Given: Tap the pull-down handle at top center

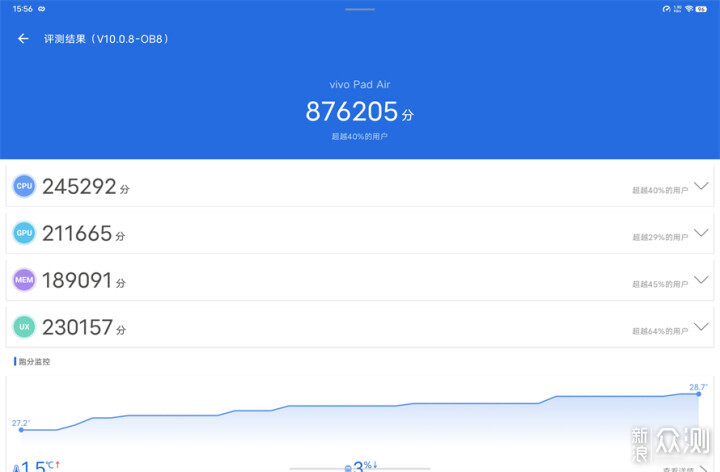Looking at the screenshot, I should [360, 9].
